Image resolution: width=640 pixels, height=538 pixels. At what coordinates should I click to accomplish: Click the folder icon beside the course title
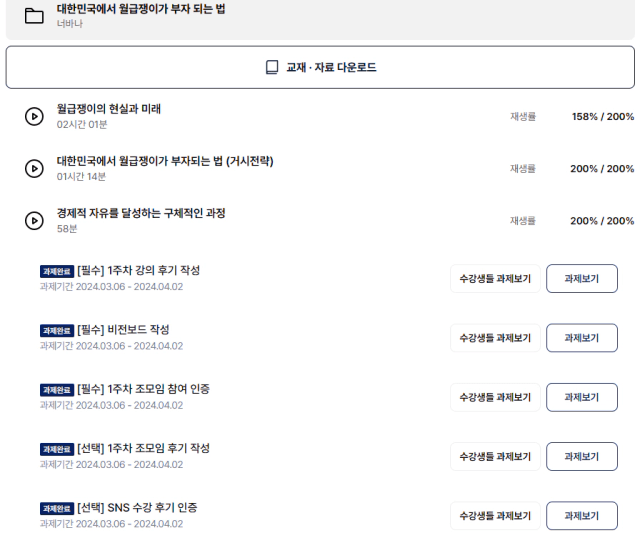(x=34, y=16)
